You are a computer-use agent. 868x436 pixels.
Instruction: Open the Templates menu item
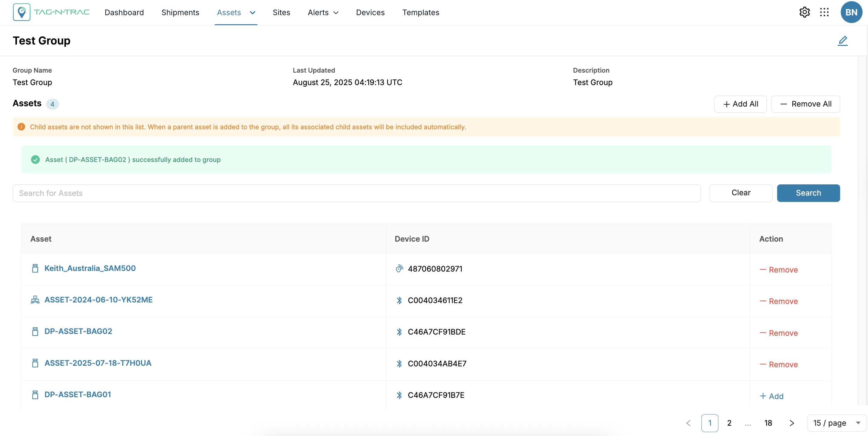420,13
